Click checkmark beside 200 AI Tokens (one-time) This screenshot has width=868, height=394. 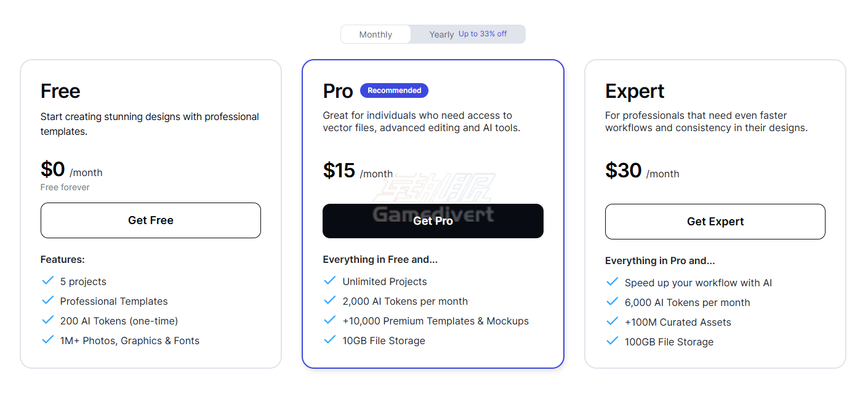pyautogui.click(x=47, y=320)
